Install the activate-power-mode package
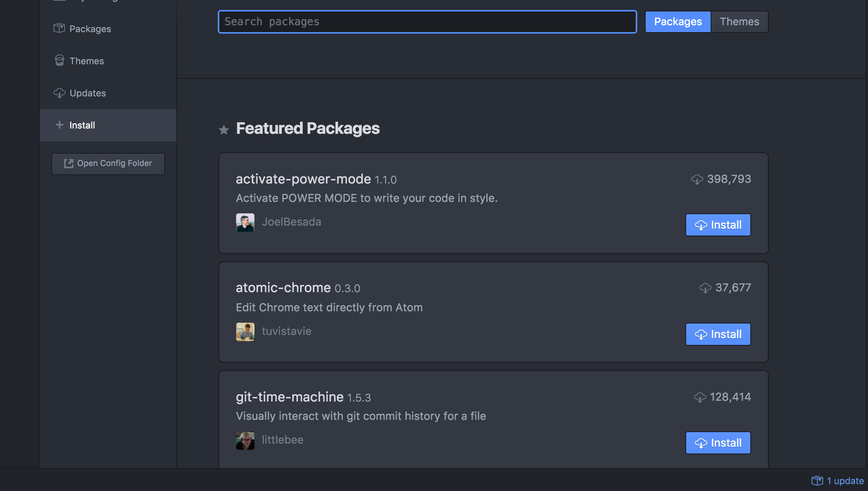Viewport: 868px width, 491px height. pos(718,224)
